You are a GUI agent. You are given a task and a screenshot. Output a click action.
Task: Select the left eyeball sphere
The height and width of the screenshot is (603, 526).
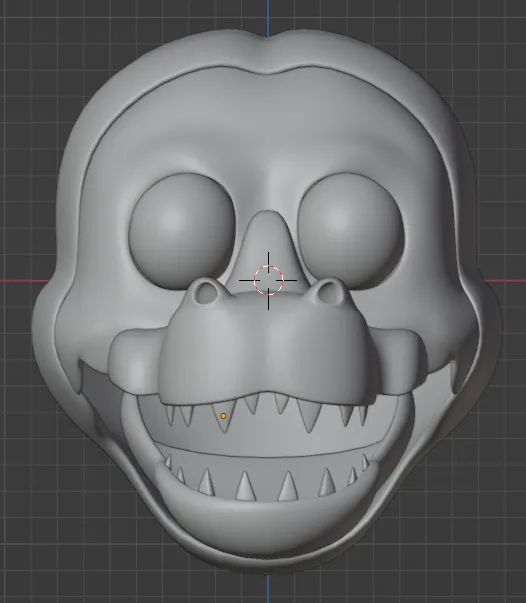point(181,230)
